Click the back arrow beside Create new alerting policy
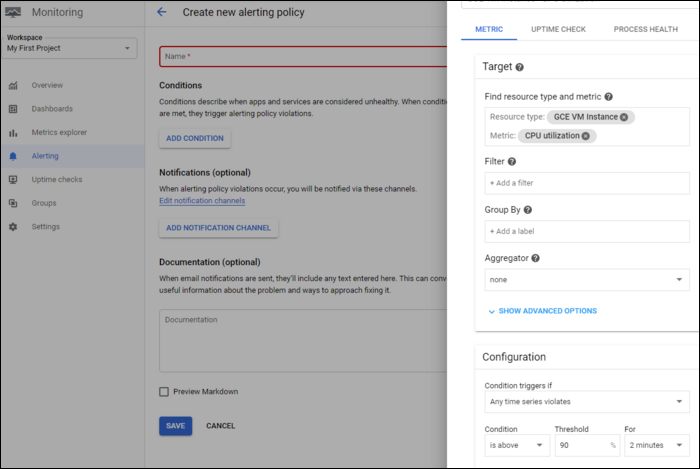This screenshot has height=469, width=700. click(x=162, y=13)
